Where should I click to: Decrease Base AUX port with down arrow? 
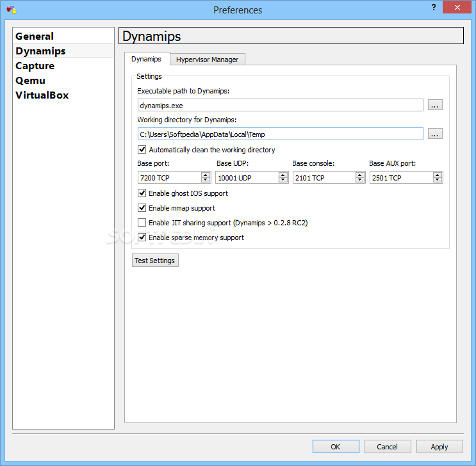[438, 180]
